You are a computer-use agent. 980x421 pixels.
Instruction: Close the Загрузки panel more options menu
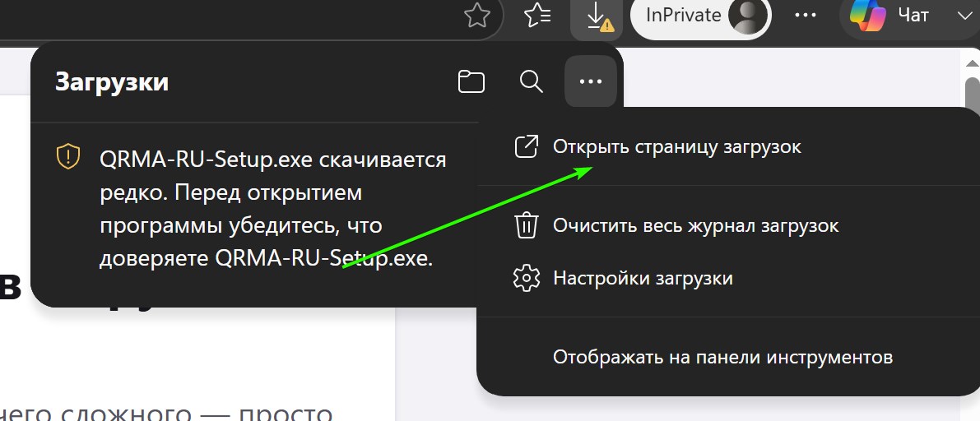click(591, 81)
